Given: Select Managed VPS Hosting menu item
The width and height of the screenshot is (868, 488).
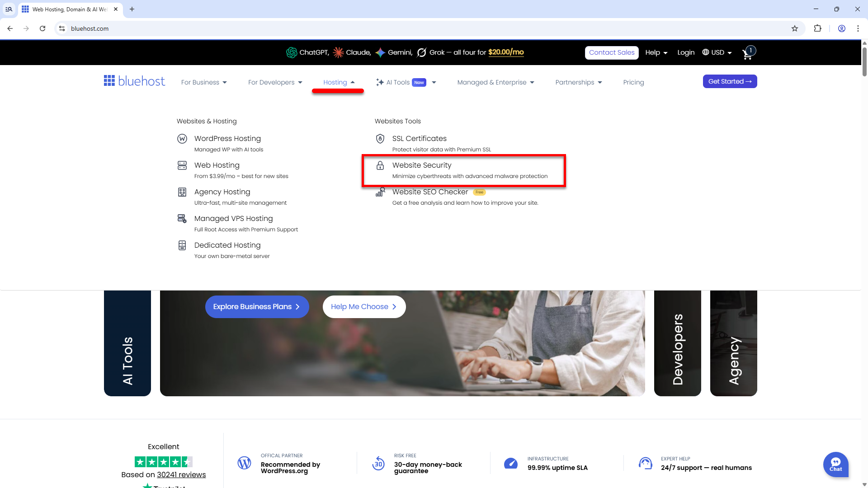Looking at the screenshot, I should (x=233, y=219).
